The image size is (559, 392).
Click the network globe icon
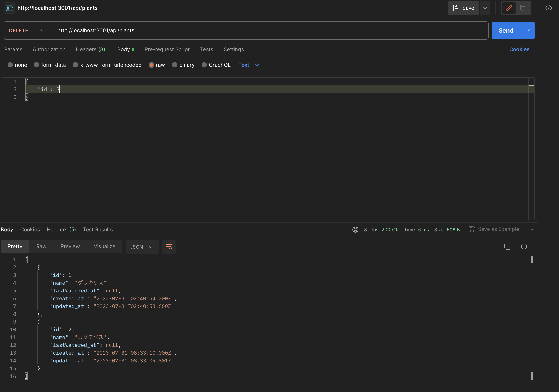click(355, 229)
